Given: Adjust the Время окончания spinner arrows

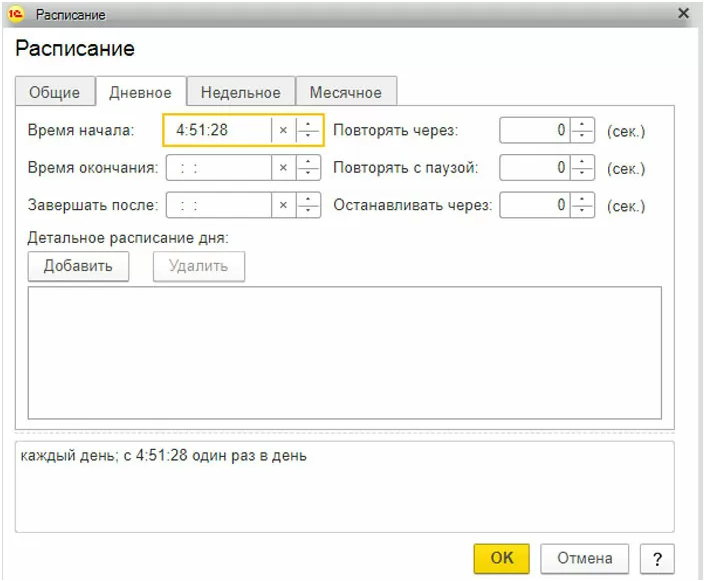Looking at the screenshot, I should coord(309,168).
